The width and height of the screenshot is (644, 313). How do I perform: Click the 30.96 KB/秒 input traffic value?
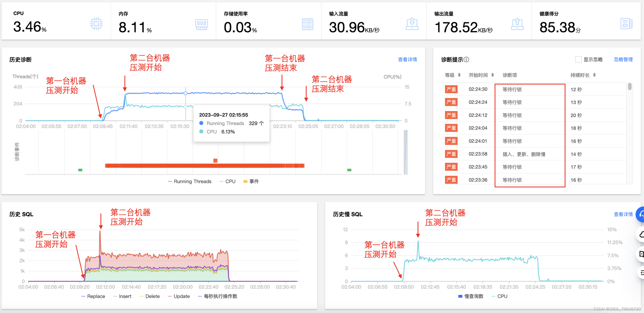click(355, 27)
